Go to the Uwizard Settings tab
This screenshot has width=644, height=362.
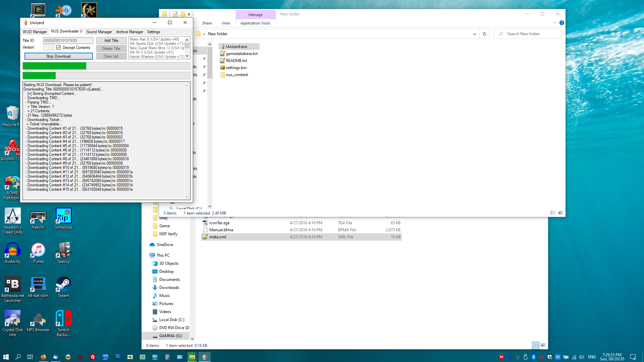(x=154, y=32)
